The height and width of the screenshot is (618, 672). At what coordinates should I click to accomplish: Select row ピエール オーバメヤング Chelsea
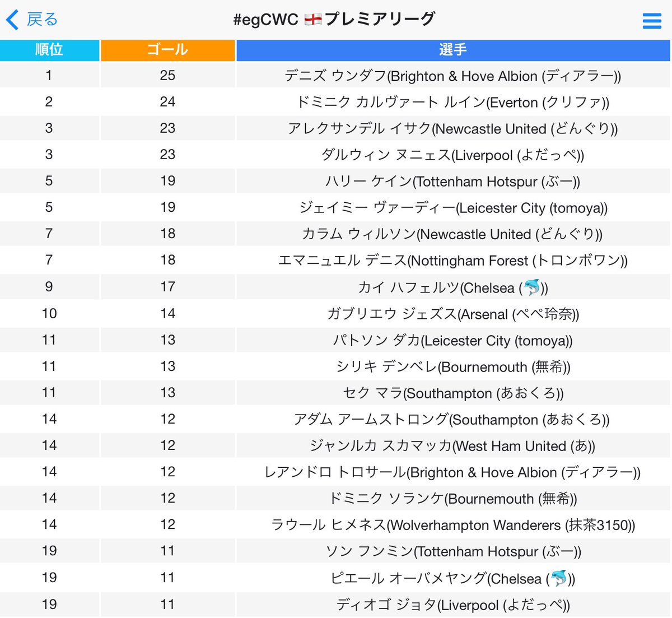coord(336,577)
